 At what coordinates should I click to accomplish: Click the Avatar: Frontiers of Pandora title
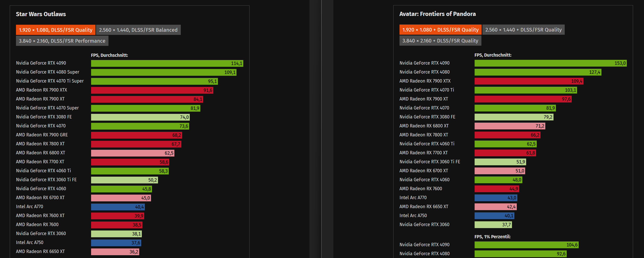pyautogui.click(x=437, y=14)
